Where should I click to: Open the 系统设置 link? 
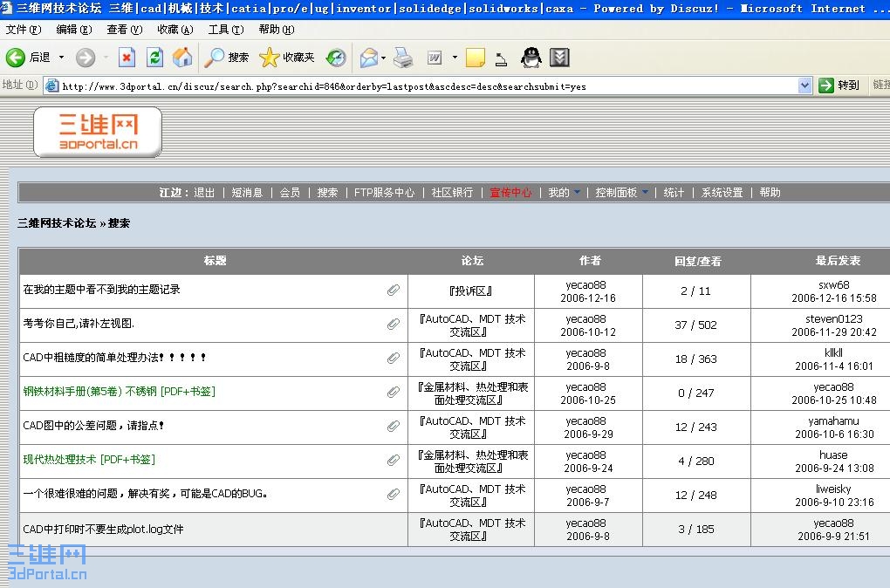tap(722, 193)
